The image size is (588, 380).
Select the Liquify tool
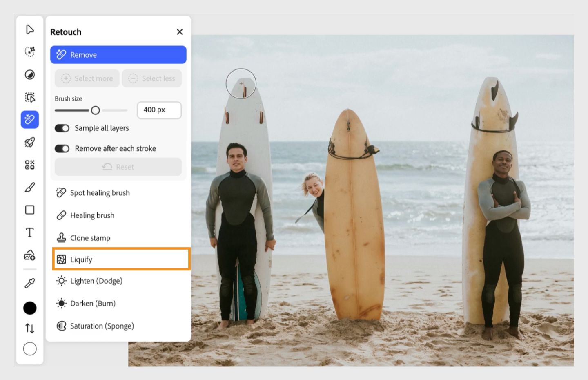click(x=81, y=259)
